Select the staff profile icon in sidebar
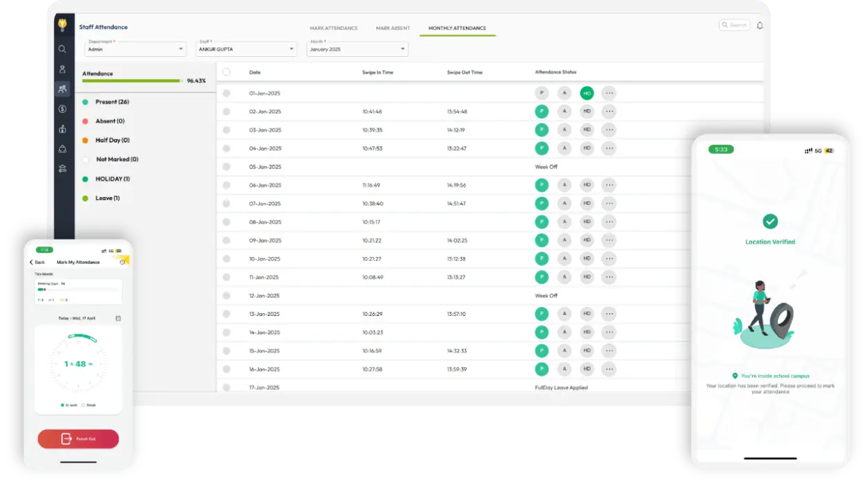Viewport: 868px width, 484px height. pyautogui.click(x=62, y=69)
